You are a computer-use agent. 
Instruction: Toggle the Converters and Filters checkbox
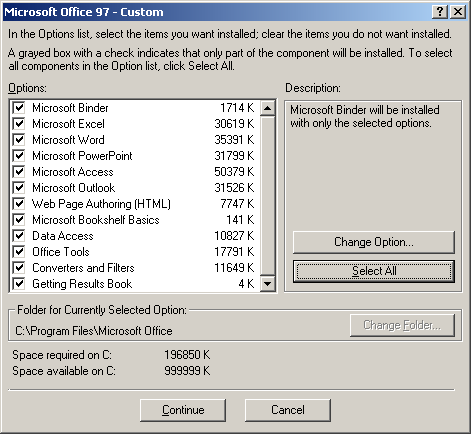[x=19, y=268]
